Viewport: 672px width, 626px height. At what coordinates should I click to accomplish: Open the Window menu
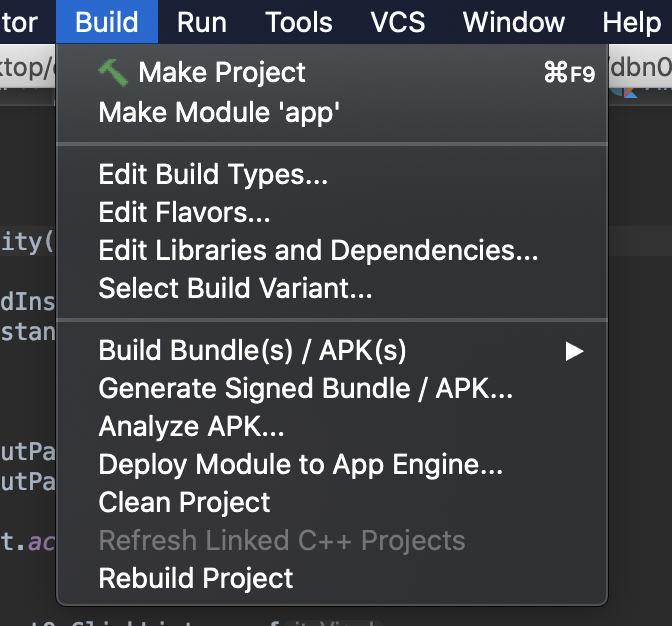pos(514,22)
